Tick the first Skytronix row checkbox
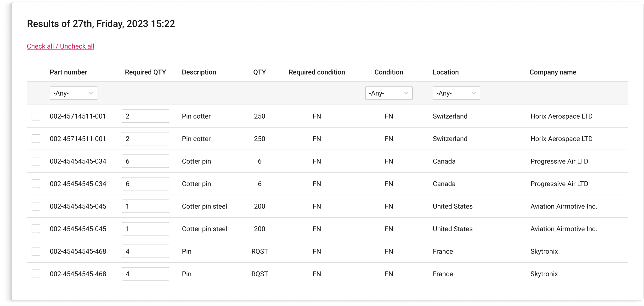 [36, 251]
